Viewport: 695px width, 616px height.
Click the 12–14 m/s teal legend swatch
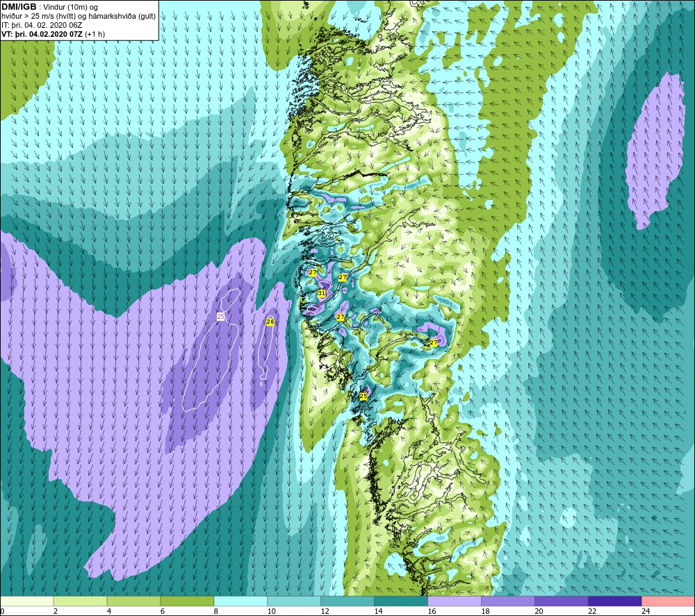click(347, 601)
